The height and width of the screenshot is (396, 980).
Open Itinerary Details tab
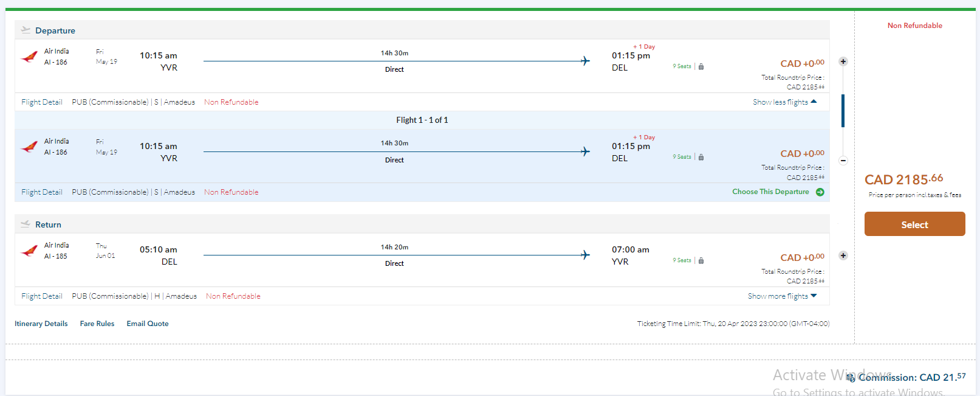point(41,324)
